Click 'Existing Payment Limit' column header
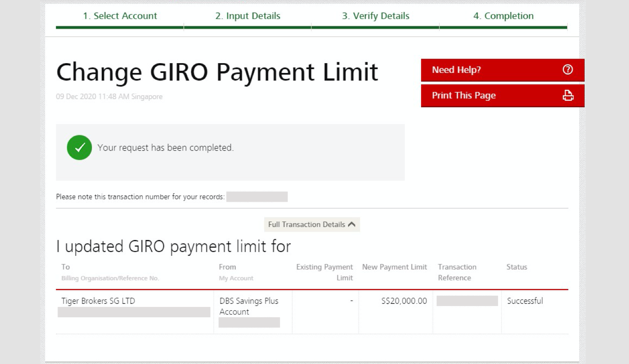This screenshot has width=629, height=364. tap(324, 272)
